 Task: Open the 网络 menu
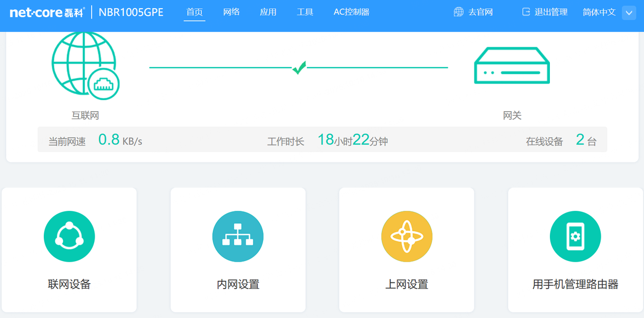(231, 12)
